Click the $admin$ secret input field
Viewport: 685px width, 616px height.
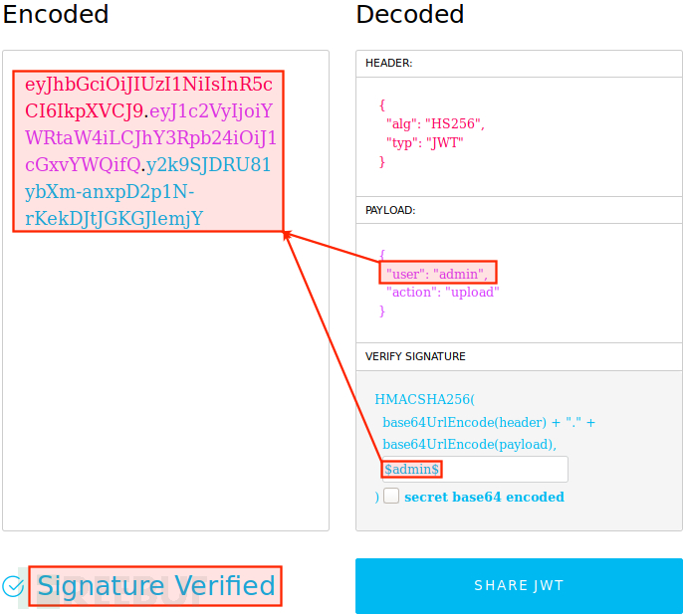[x=475, y=470]
